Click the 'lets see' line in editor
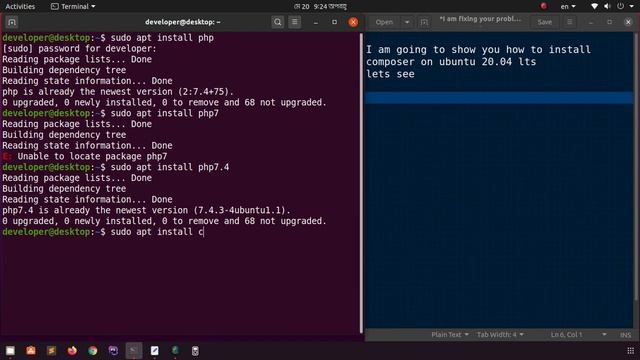 pyautogui.click(x=390, y=74)
